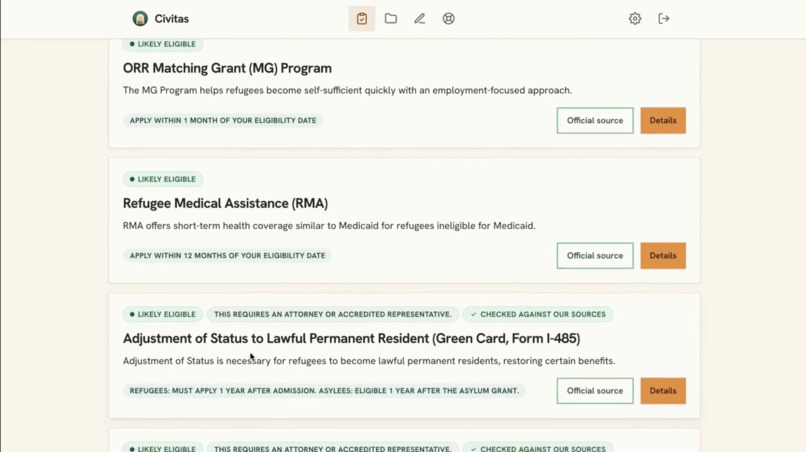Open the lifebuoy help icon in header
Screen dimensions: 806x452
pyautogui.click(x=448, y=19)
